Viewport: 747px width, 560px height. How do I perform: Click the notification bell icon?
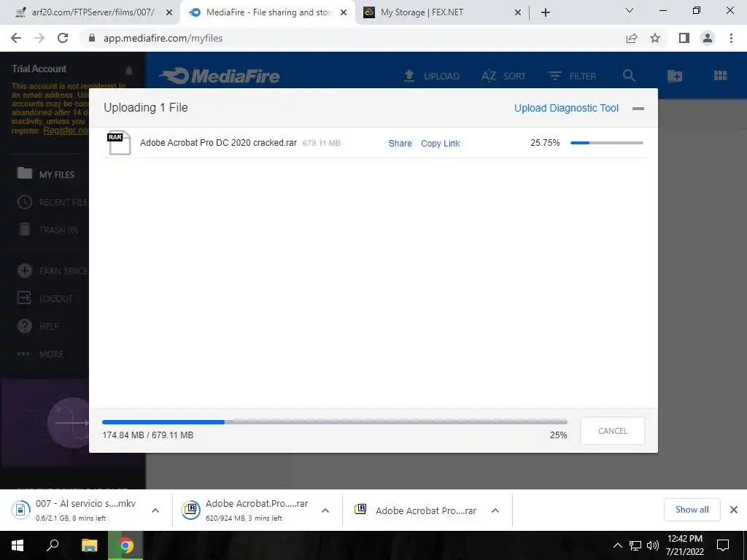129,71
